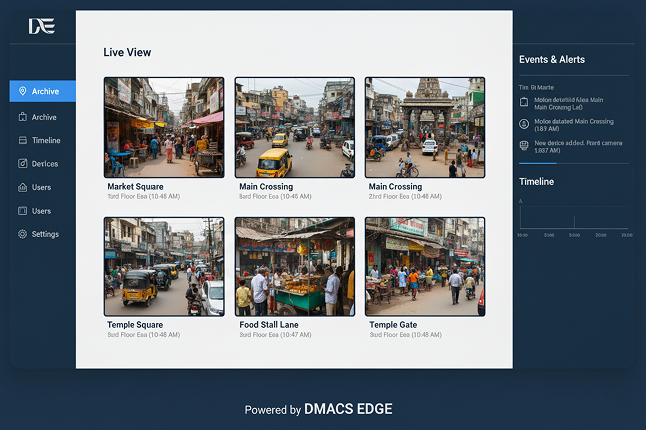646x430 pixels.
Task: Select the highlighted Archive menu item
Action: 43,91
